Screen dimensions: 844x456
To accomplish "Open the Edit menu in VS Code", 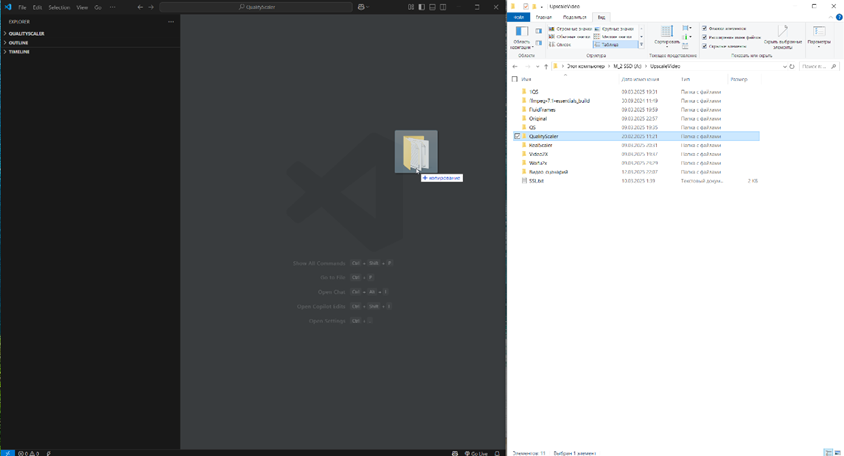I will [x=37, y=8].
